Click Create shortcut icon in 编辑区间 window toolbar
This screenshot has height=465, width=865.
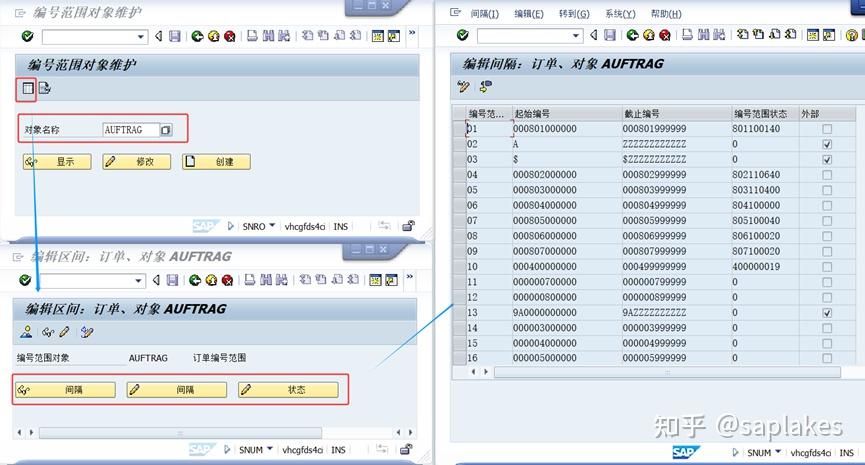click(392, 280)
